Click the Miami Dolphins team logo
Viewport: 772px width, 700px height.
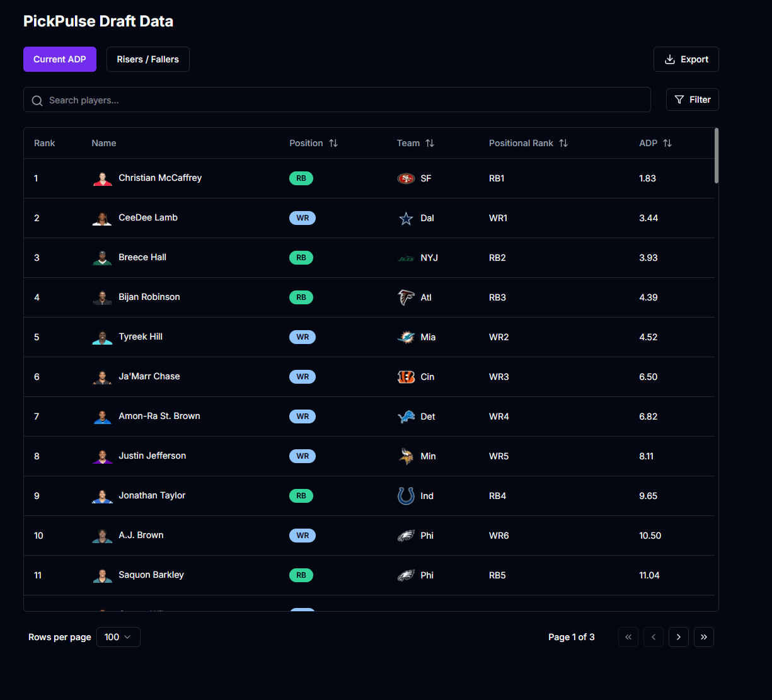click(x=406, y=337)
